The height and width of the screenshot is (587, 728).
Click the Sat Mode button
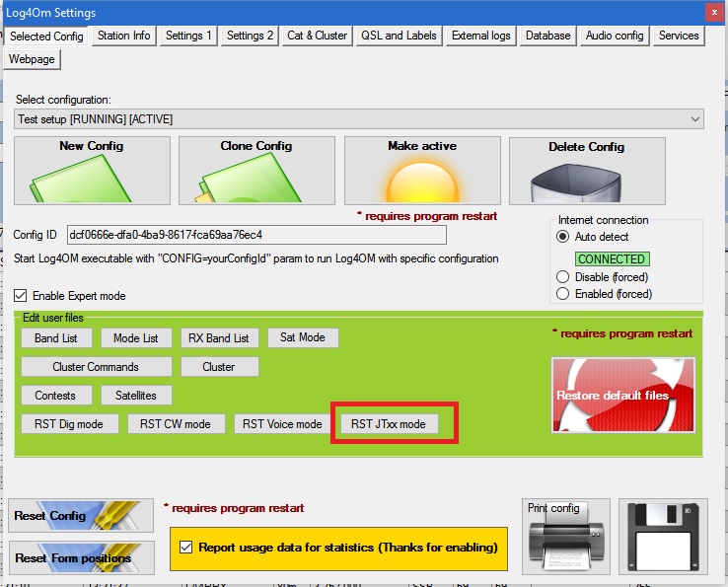pos(303,337)
